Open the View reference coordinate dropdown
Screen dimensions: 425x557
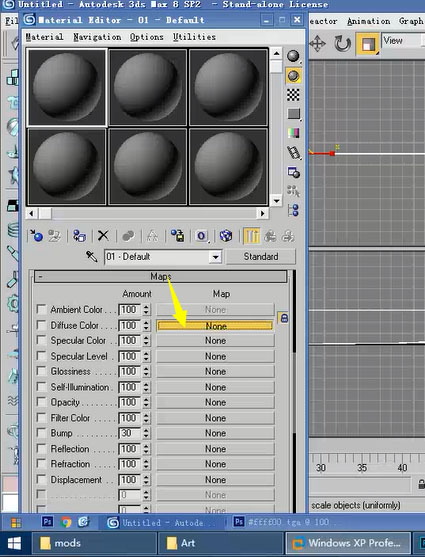[403, 40]
